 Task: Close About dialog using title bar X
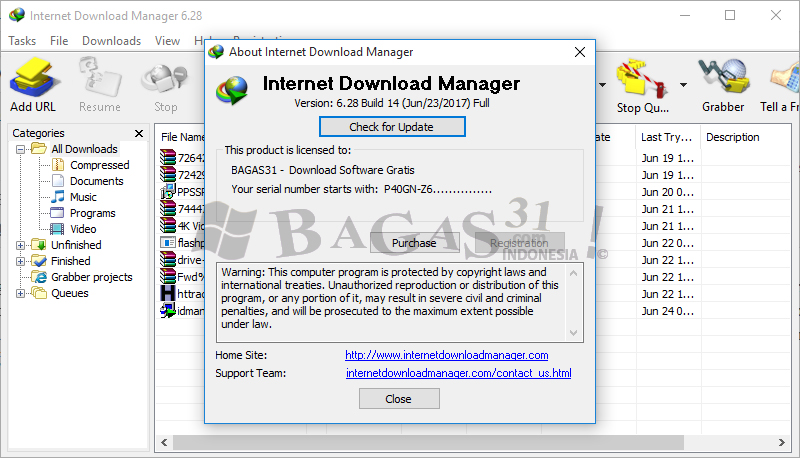(580, 52)
